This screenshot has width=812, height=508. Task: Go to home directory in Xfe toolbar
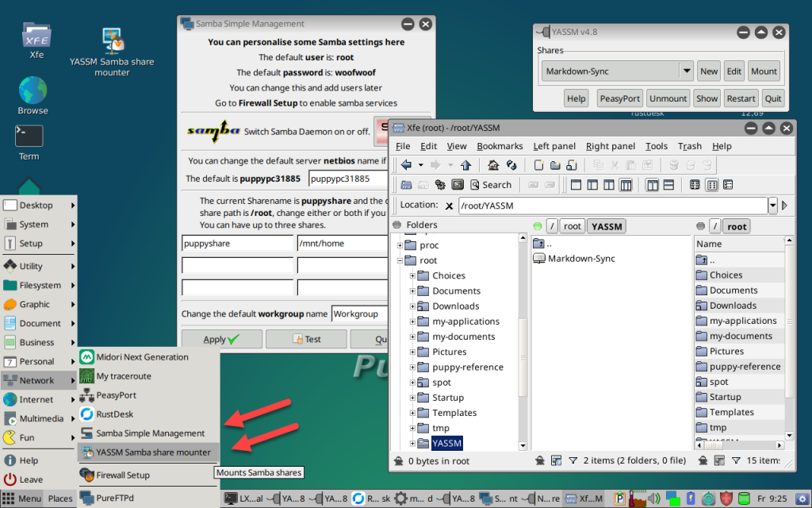493,165
